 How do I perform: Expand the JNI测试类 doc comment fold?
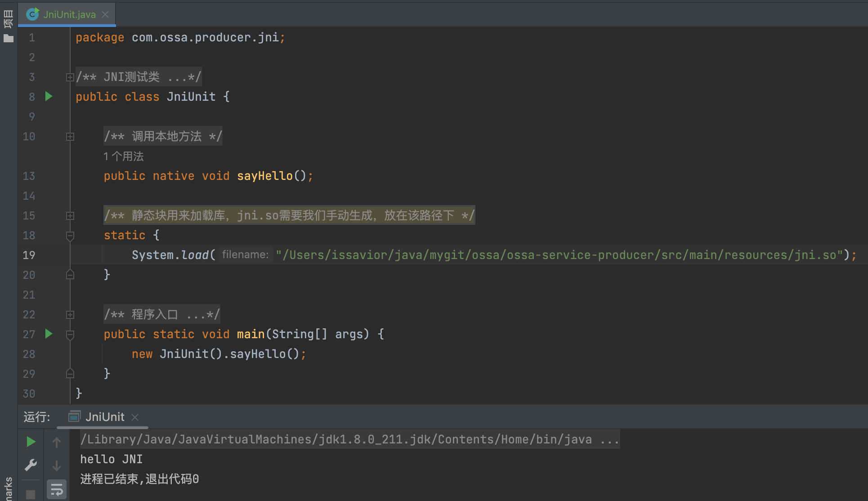[70, 77]
